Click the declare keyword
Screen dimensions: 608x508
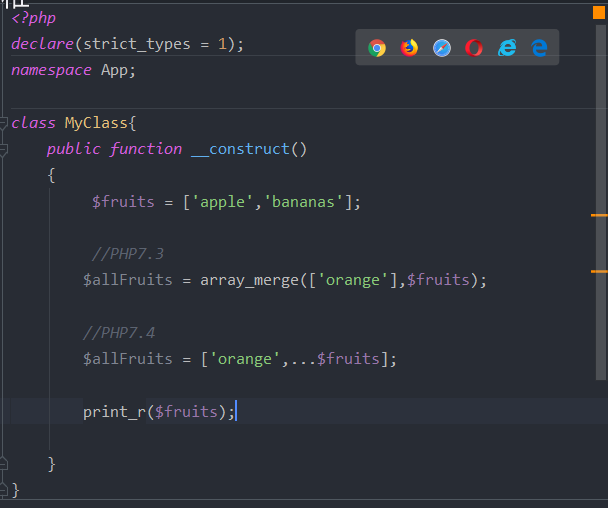[x=42, y=44]
